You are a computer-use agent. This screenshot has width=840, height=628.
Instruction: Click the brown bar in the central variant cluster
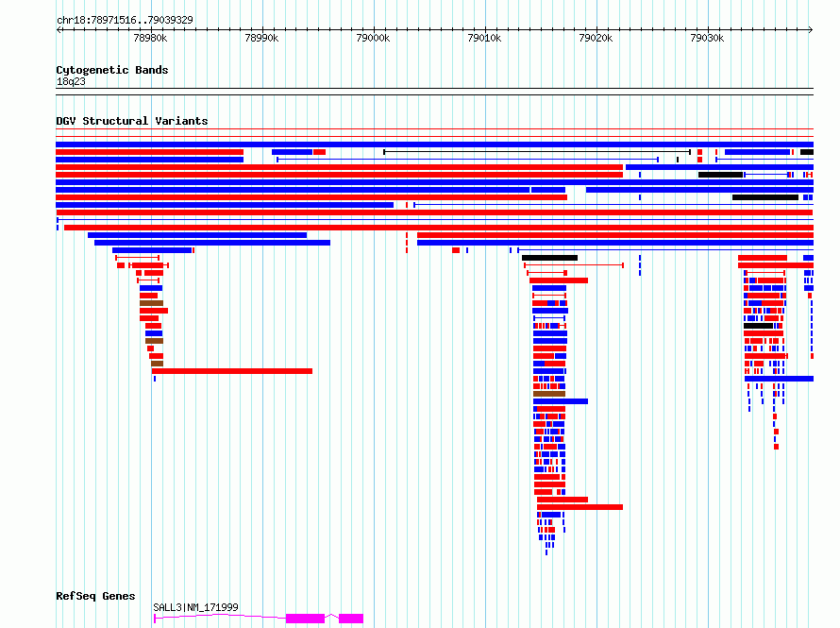pyautogui.click(x=549, y=394)
